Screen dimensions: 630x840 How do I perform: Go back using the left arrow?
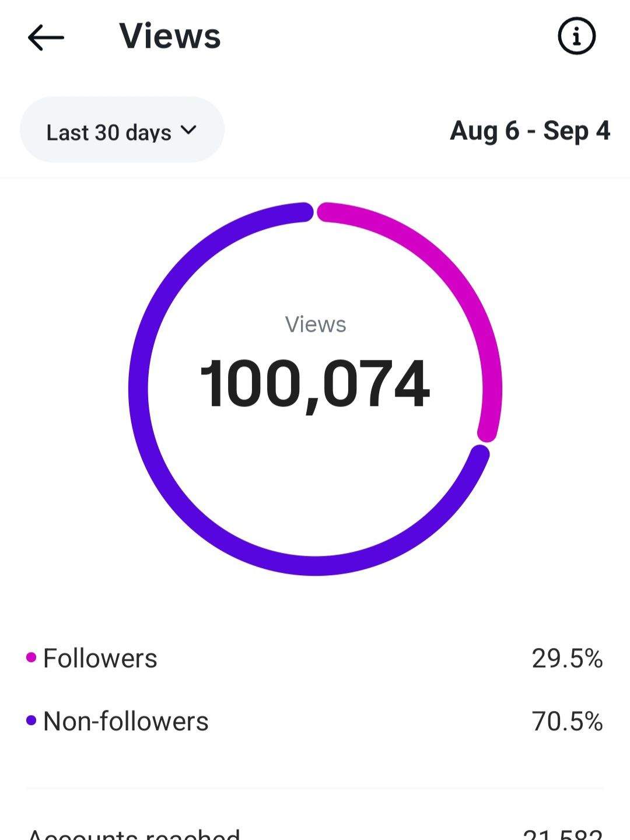click(x=45, y=37)
